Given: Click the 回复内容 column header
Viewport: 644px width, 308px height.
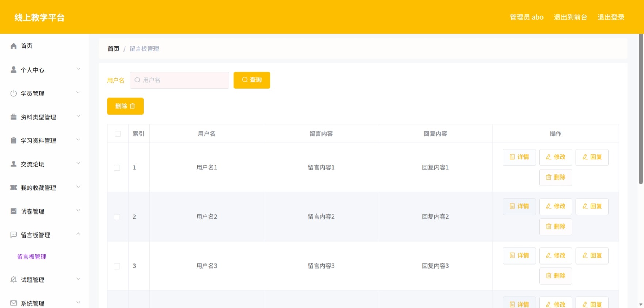Looking at the screenshot, I should tap(435, 134).
